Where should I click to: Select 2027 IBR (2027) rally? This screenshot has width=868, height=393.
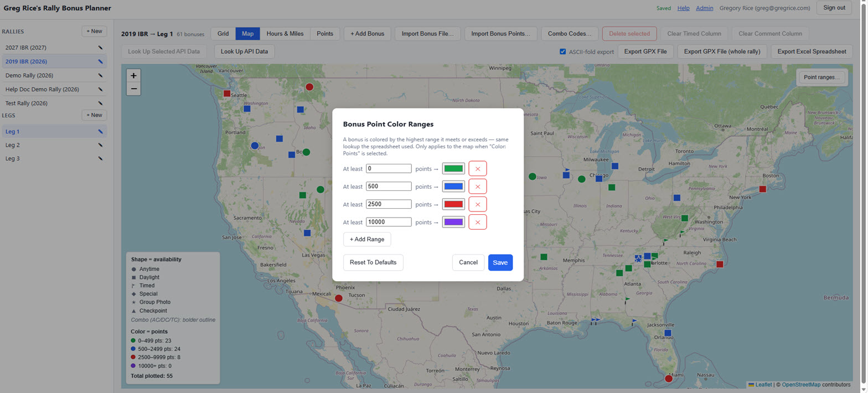coord(54,48)
